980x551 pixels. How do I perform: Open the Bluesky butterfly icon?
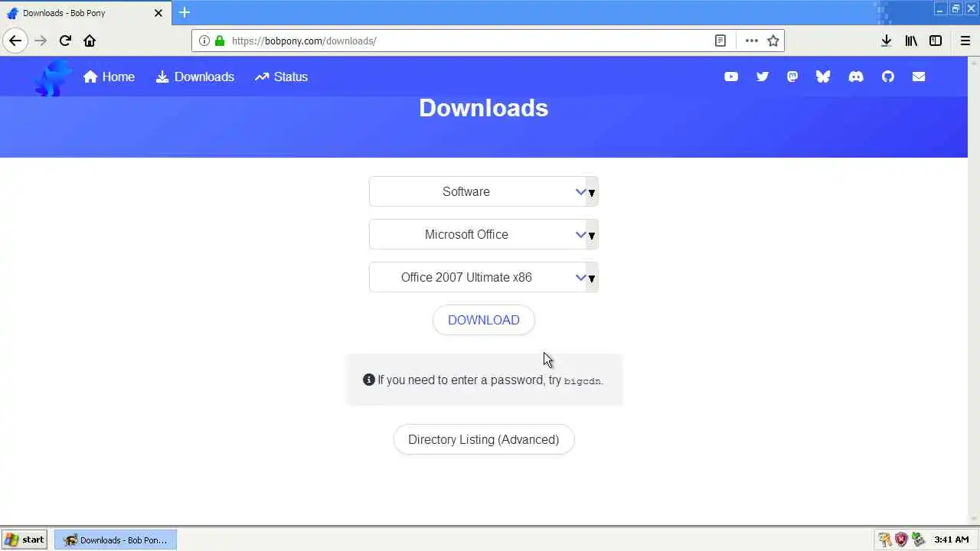[x=823, y=77]
